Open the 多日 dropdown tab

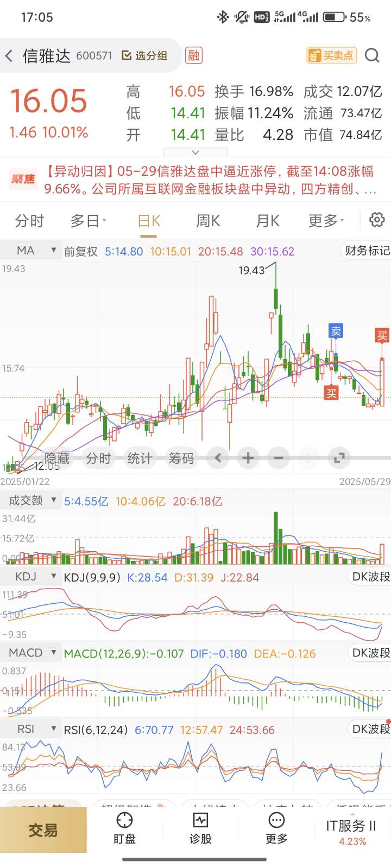click(88, 221)
